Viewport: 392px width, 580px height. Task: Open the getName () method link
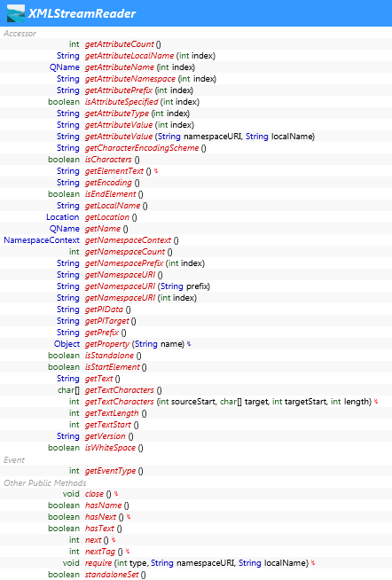(x=103, y=229)
